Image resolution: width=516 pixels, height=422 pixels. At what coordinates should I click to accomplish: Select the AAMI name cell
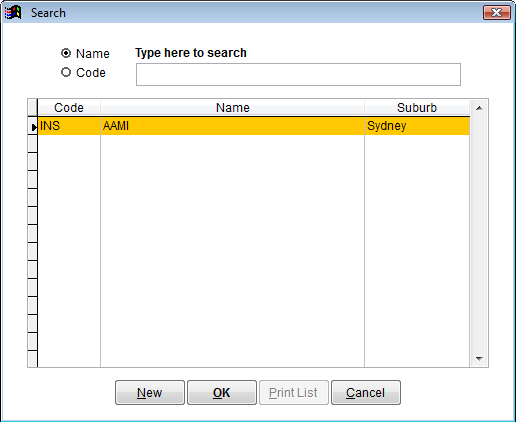click(x=232, y=126)
